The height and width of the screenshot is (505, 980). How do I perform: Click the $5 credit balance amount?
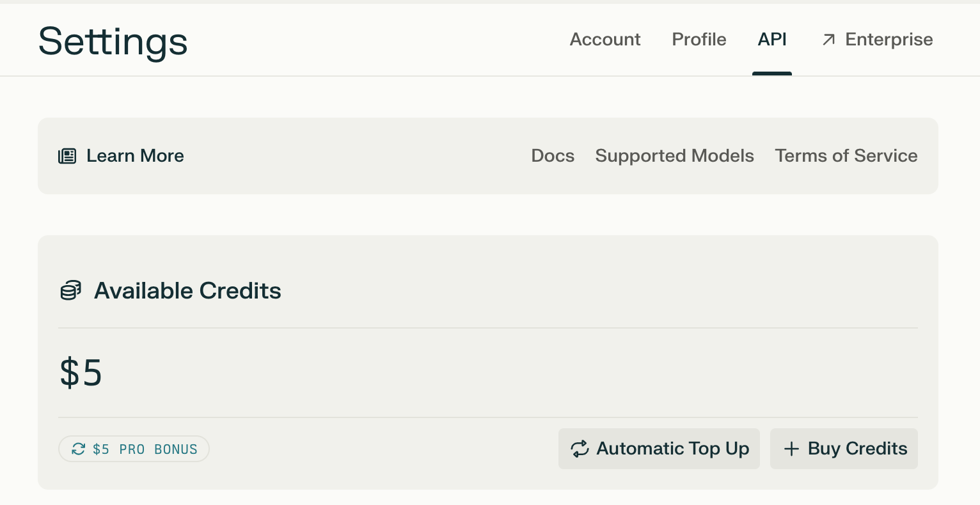click(x=81, y=373)
